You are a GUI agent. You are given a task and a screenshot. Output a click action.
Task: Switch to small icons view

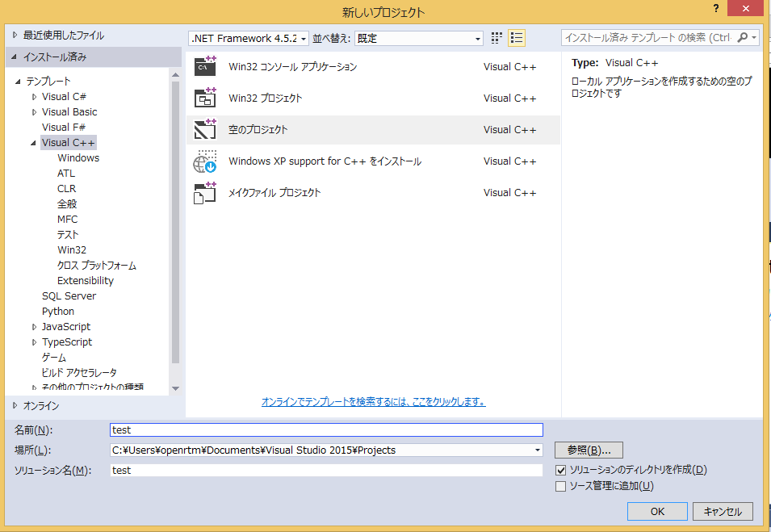[x=497, y=38]
